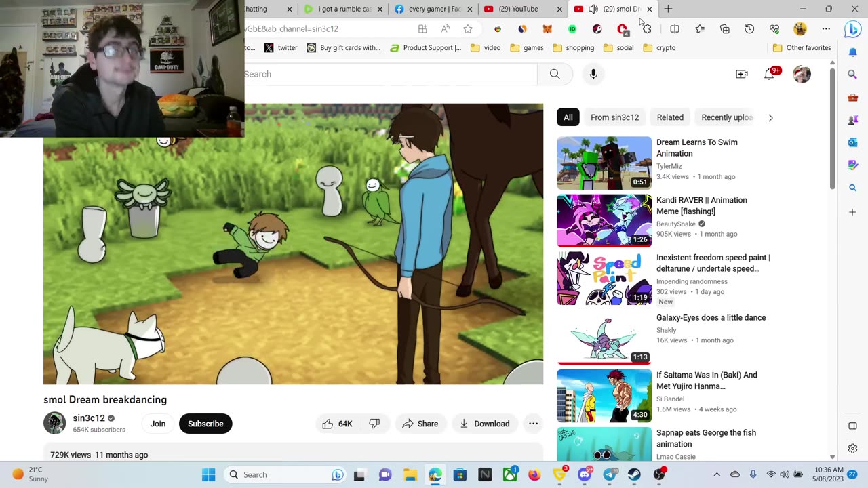Open Edge browsing History icon

[749, 28]
